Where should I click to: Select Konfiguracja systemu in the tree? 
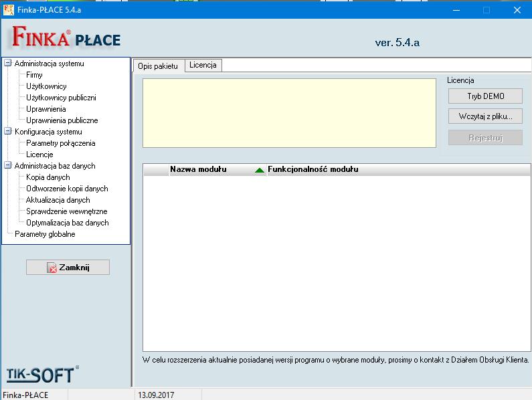click(x=48, y=132)
